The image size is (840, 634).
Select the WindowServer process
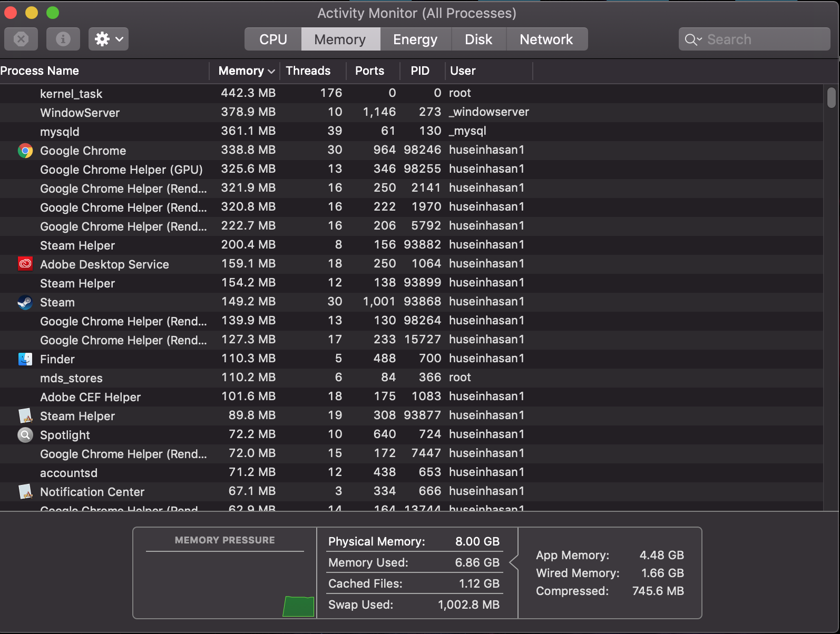tap(411, 112)
